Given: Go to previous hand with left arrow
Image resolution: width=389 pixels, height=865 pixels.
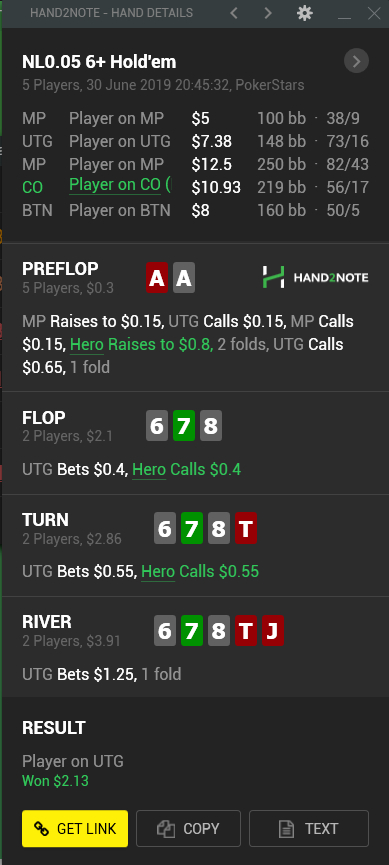Looking at the screenshot, I should [234, 13].
